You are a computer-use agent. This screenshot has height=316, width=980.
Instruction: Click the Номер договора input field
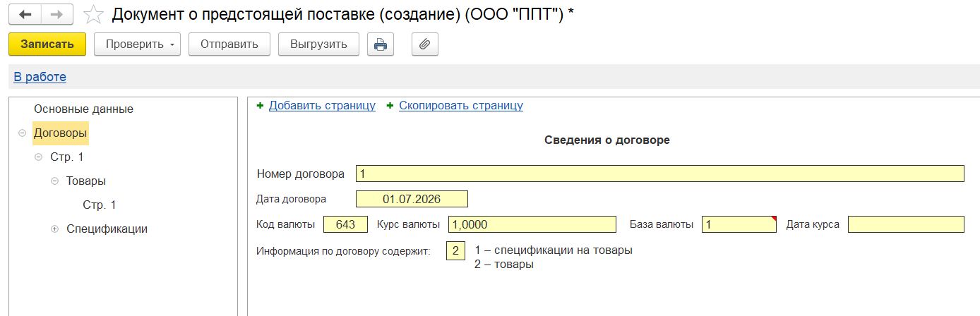pyautogui.click(x=659, y=174)
